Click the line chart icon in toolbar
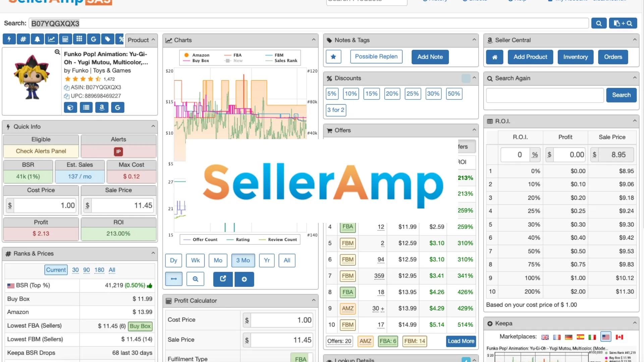 51,40
